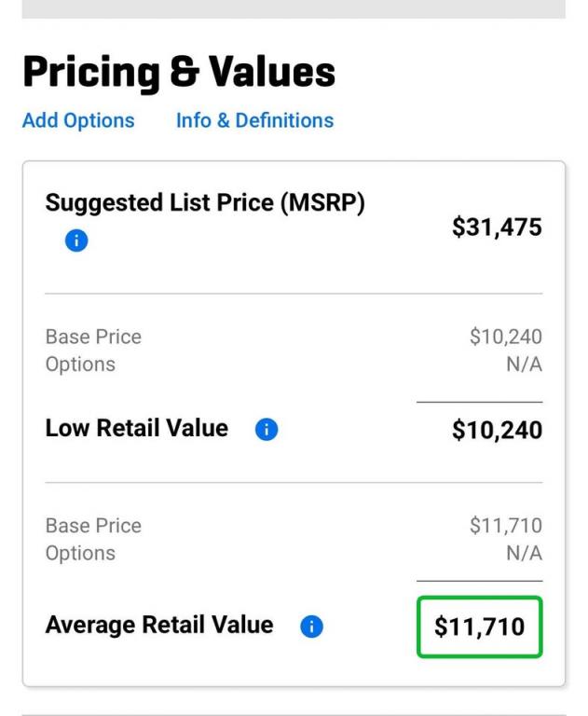Click the Suggested List Price (MSRP) label

(205, 202)
